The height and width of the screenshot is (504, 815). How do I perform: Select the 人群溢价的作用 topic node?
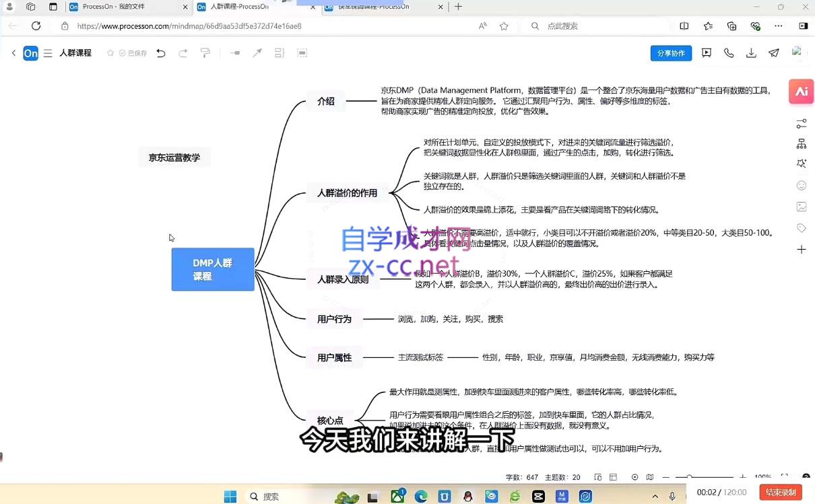coord(347,193)
